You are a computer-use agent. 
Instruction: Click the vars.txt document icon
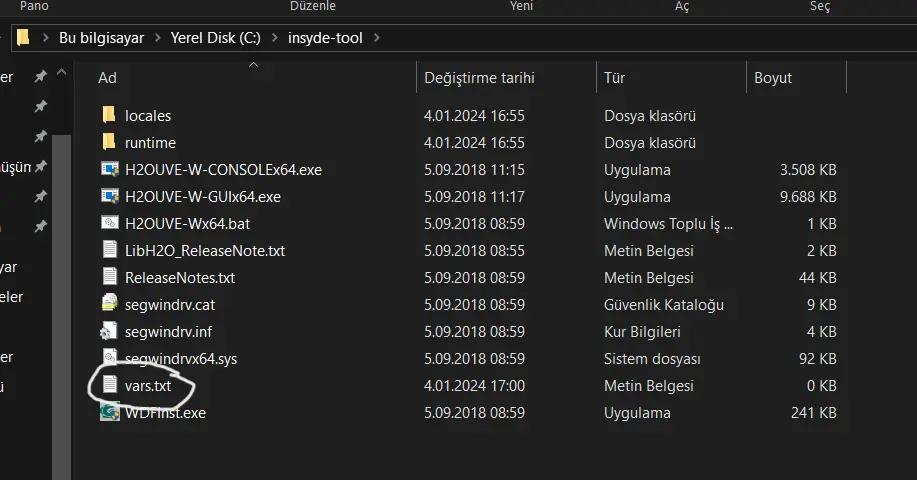pyautogui.click(x=110, y=385)
